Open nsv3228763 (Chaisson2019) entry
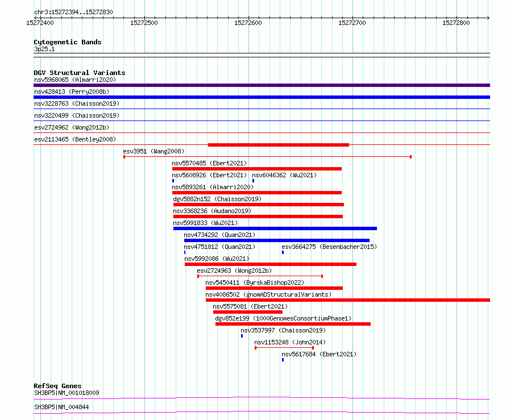 pos(77,103)
